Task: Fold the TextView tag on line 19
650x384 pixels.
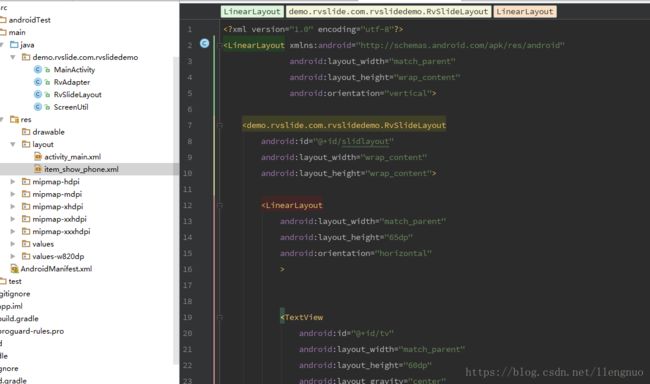Action: (220, 317)
